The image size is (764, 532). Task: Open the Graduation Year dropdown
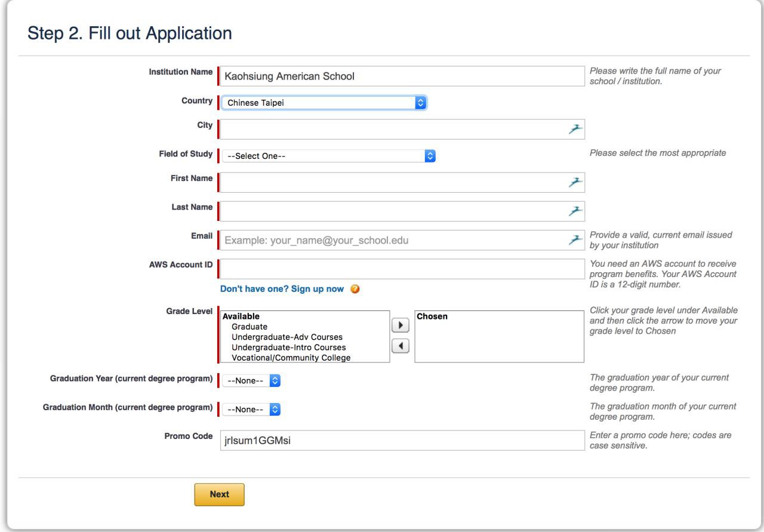[251, 380]
